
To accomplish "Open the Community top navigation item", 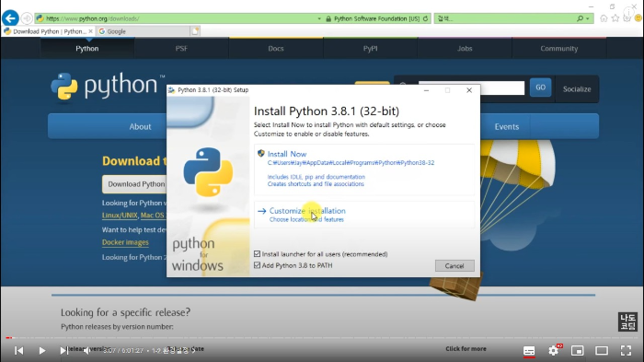I will coord(559,49).
